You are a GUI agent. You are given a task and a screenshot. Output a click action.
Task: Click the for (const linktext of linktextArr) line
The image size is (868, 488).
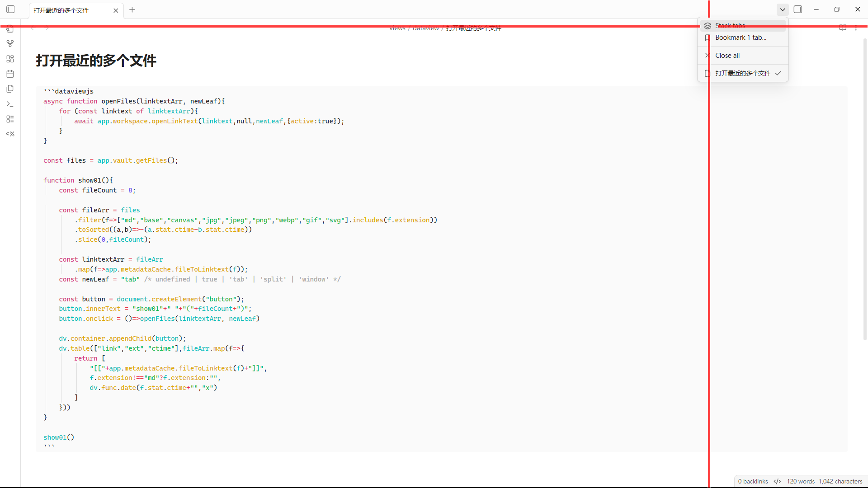coord(128,111)
